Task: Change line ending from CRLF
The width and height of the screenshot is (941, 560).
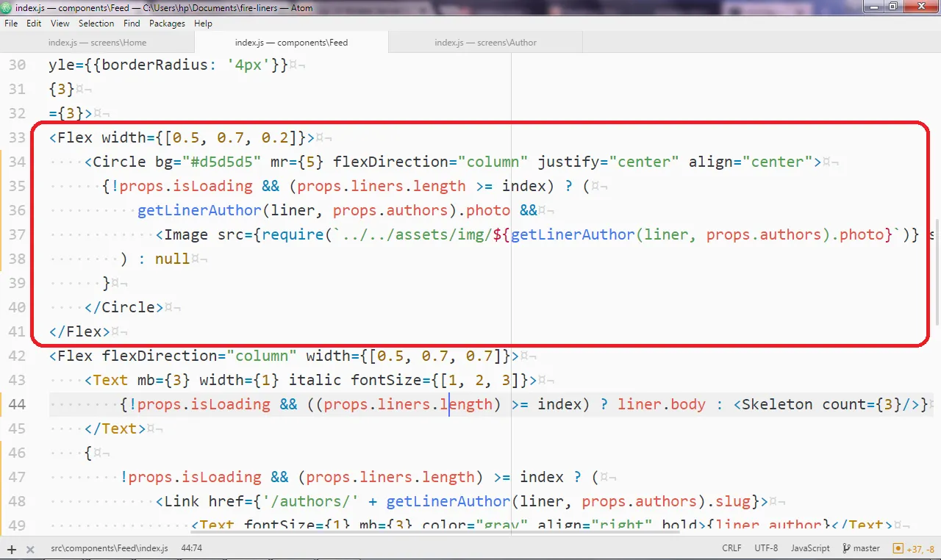Action: [731, 548]
